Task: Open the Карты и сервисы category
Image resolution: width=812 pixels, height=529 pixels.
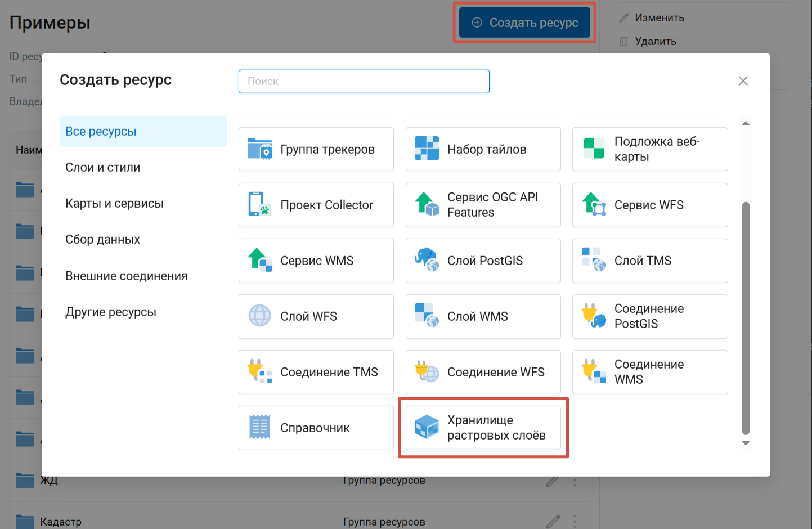Action: click(114, 204)
